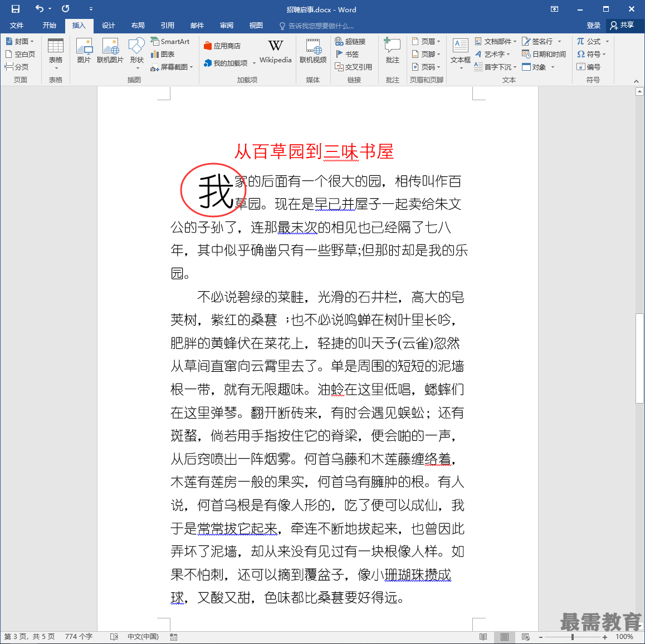Switch to the Review tab
The width and height of the screenshot is (645, 644).
pos(227,26)
